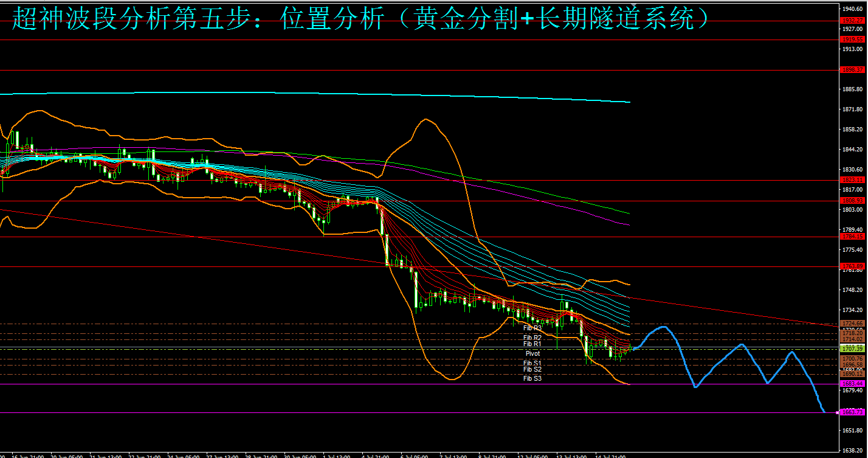This screenshot has width=868, height=458.
Task: Select the 1784.15 red price label
Action: [852, 236]
